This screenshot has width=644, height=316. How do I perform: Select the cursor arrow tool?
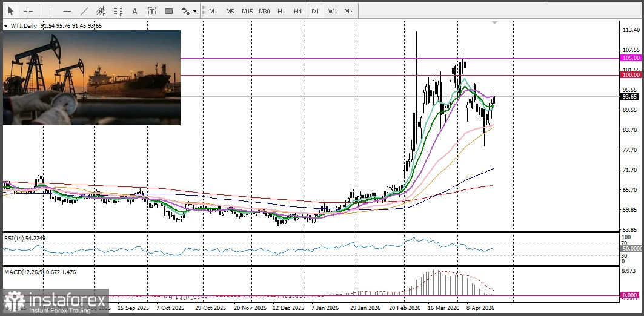tap(11, 11)
